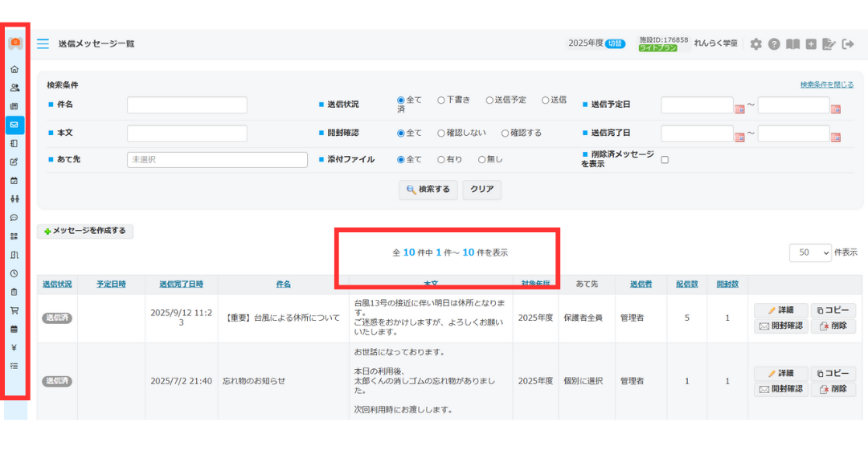Click the clock icon in sidebar
The height and width of the screenshot is (455, 868).
[14, 273]
